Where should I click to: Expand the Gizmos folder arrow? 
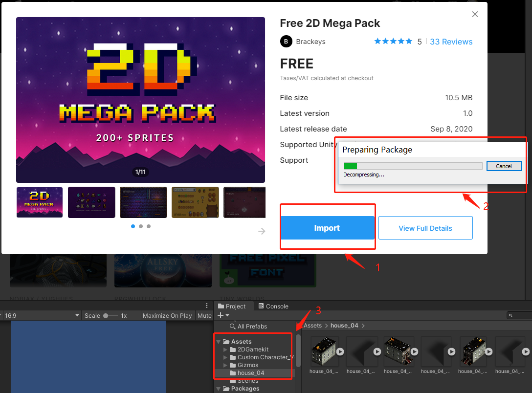point(225,365)
